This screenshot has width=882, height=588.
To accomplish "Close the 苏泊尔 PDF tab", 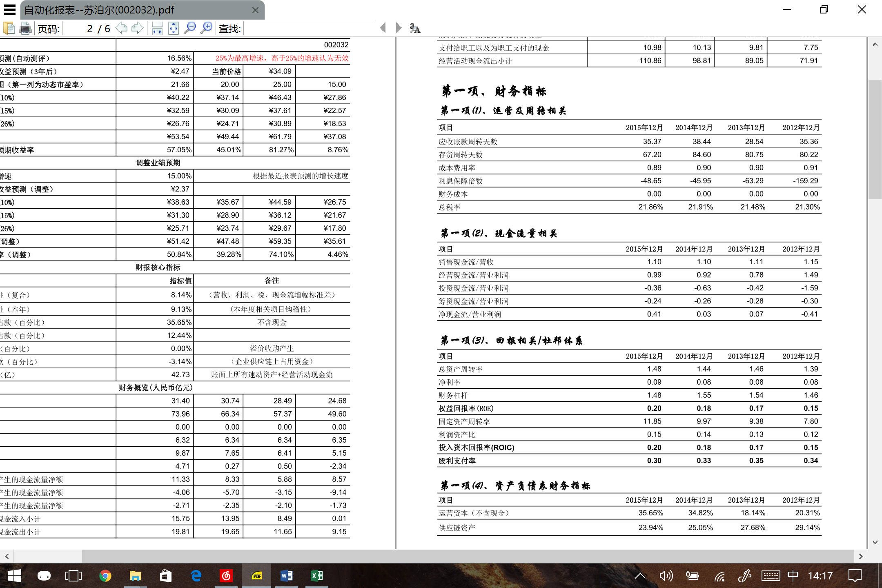I will coord(255,10).
